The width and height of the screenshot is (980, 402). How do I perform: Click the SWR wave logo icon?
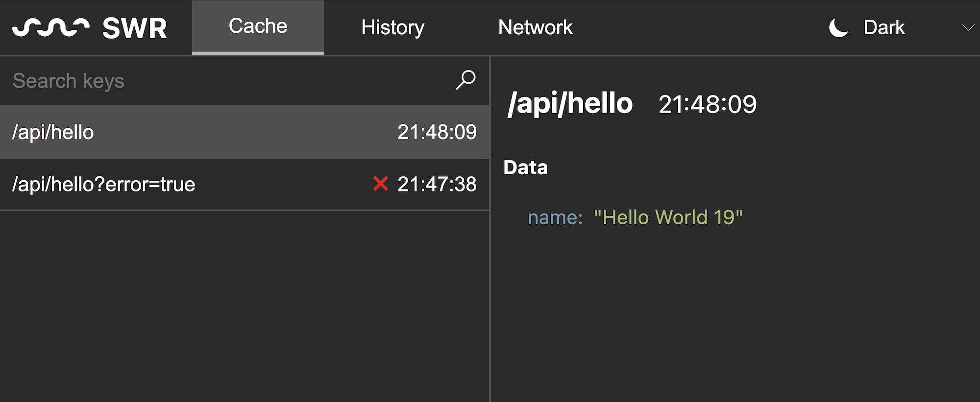click(x=50, y=27)
